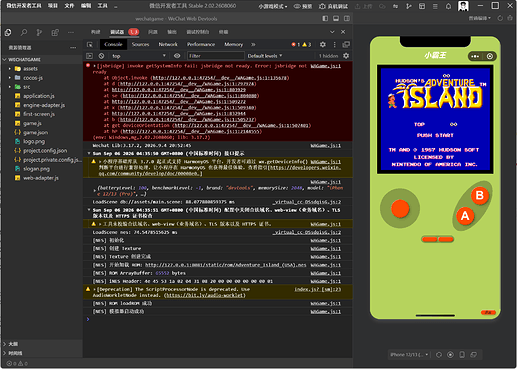Click the details list icon in top toolbar
The height and width of the screenshot is (369, 517).
(x=435, y=6)
